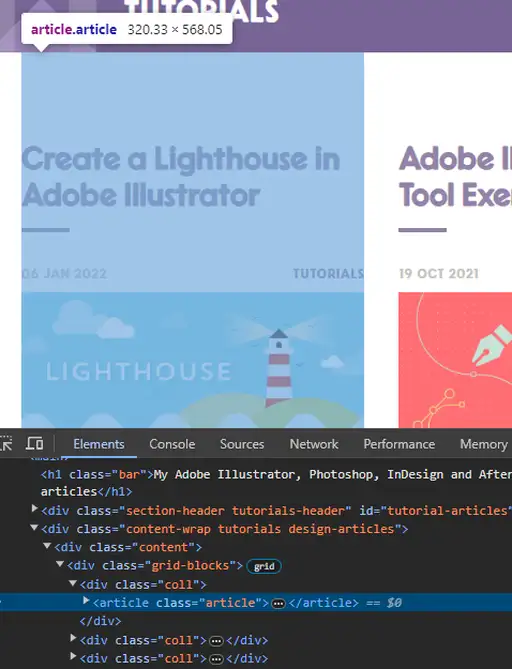
Task: Switch to the Console tab
Action: [172, 444]
